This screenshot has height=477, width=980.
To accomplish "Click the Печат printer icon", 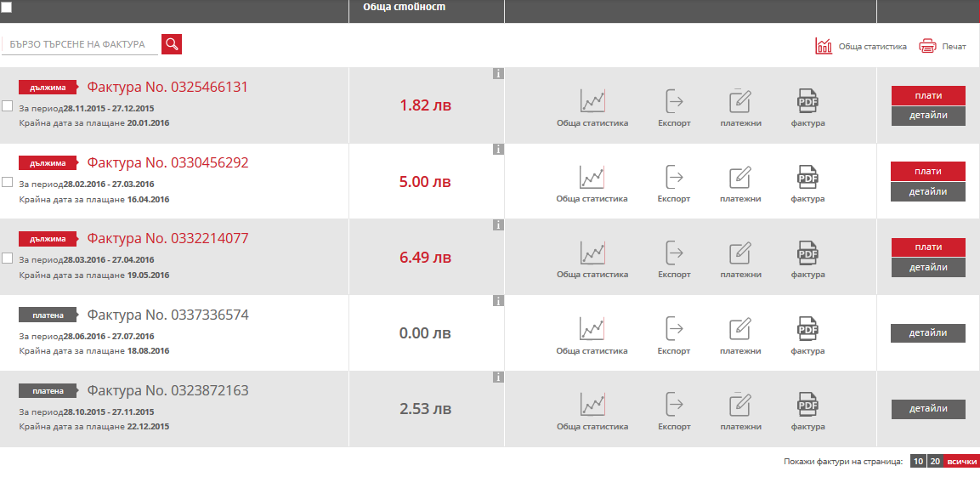I will click(x=927, y=46).
